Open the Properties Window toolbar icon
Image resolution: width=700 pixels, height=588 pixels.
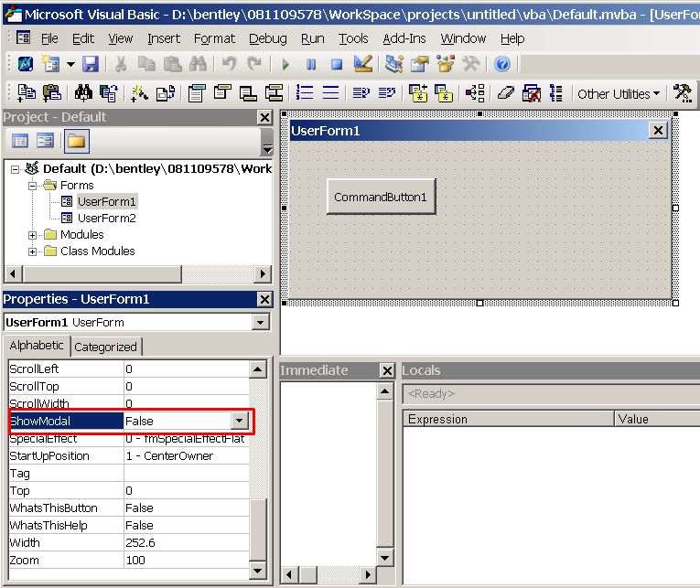click(x=420, y=65)
